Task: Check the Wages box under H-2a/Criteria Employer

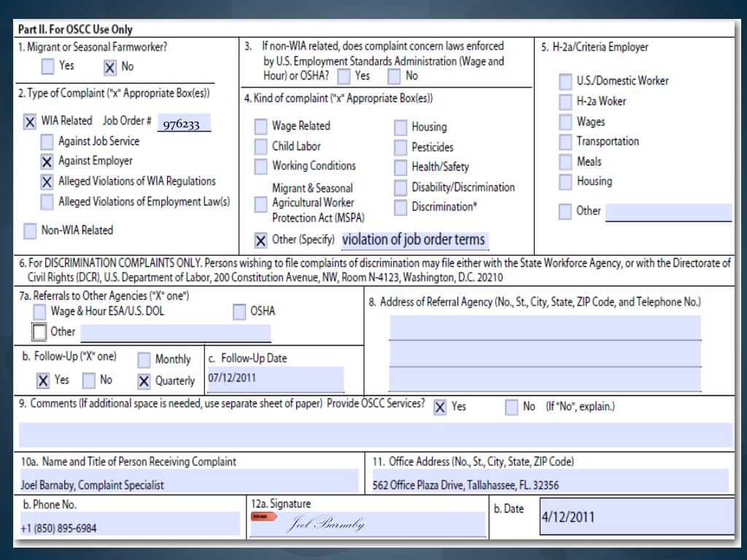Action: [565, 122]
